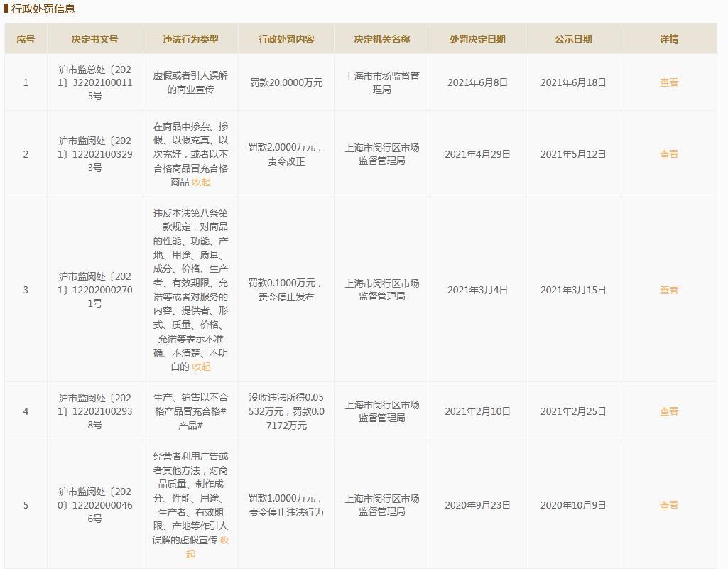Screen dimensions: 728x569
Task: 查看第4条处罚决定详情
Action: point(668,411)
